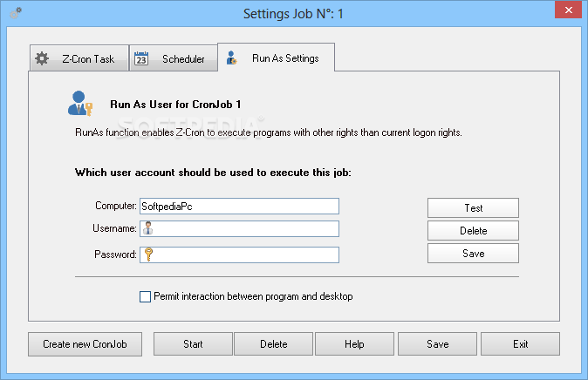
Task: Enable Permit interaction between program and desktop
Action: point(145,296)
